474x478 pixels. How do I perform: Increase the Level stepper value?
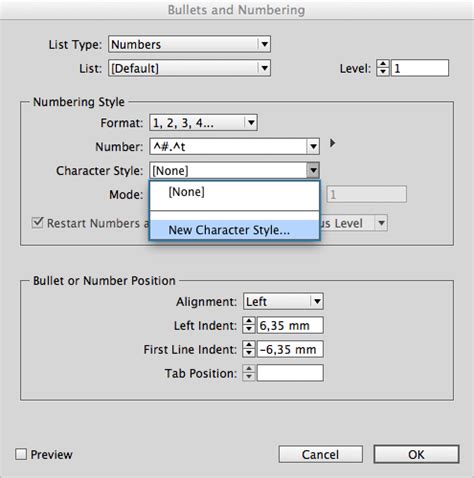[383, 64]
